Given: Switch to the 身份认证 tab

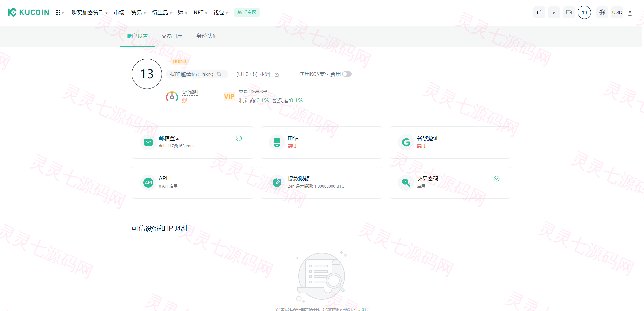Looking at the screenshot, I should click(207, 36).
